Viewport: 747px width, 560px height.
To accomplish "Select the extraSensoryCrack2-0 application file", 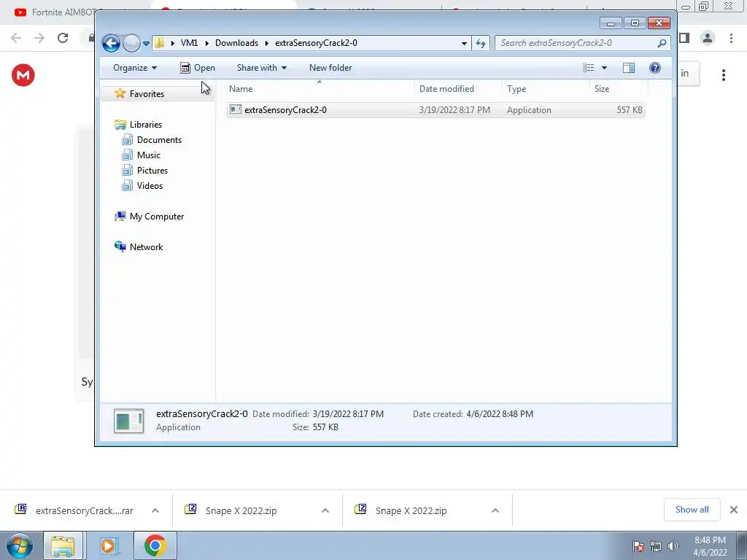I will click(436, 110).
